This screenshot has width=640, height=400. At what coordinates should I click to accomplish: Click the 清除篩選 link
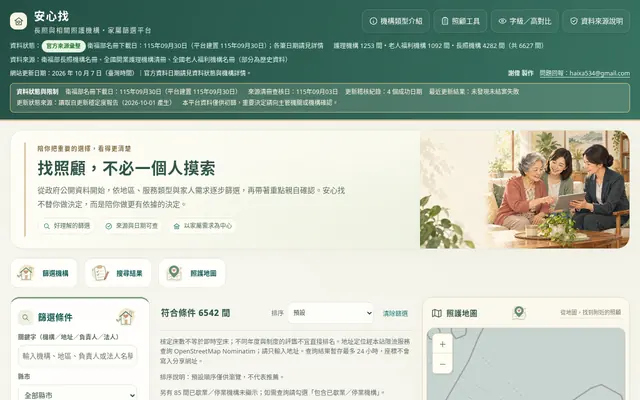click(x=395, y=313)
